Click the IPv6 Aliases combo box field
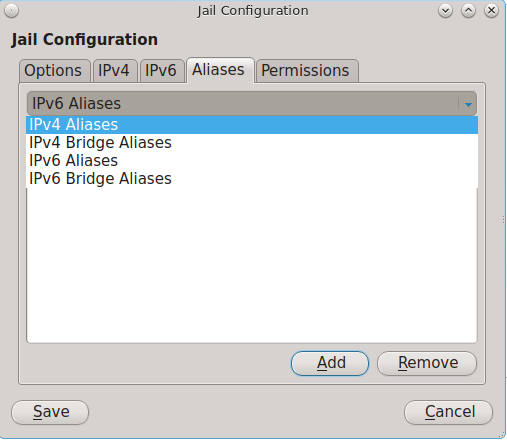Screen dimensions: 507x441 point(252,104)
